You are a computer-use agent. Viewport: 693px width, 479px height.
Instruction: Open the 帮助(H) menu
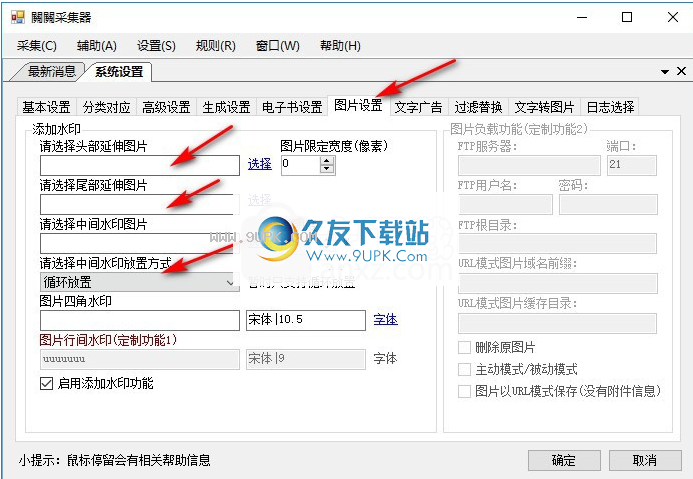tap(340, 46)
